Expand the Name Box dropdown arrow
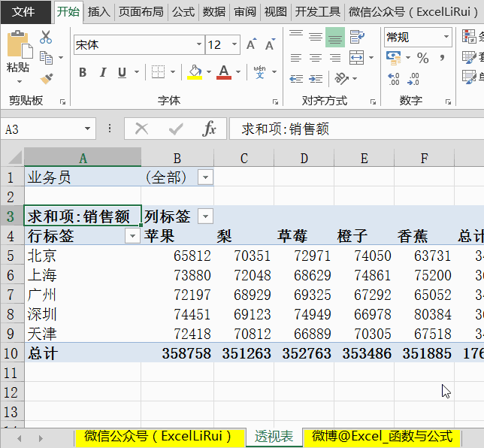This screenshot has height=448, width=484. coord(88,129)
